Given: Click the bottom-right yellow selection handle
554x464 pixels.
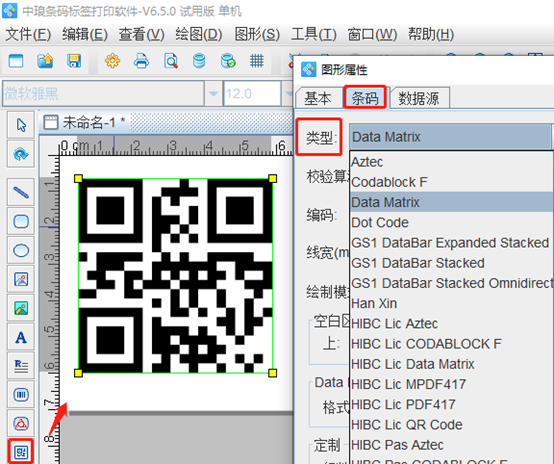Looking at the screenshot, I should coord(272,373).
